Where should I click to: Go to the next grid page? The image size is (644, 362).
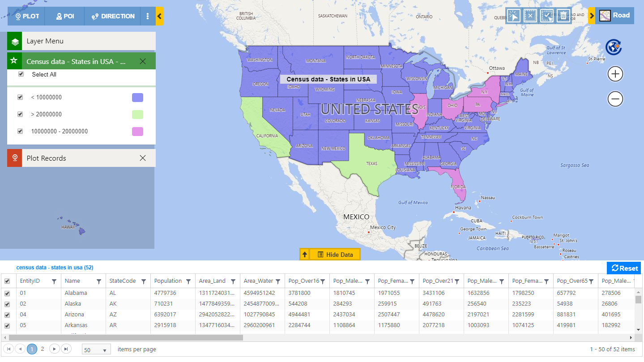54,349
